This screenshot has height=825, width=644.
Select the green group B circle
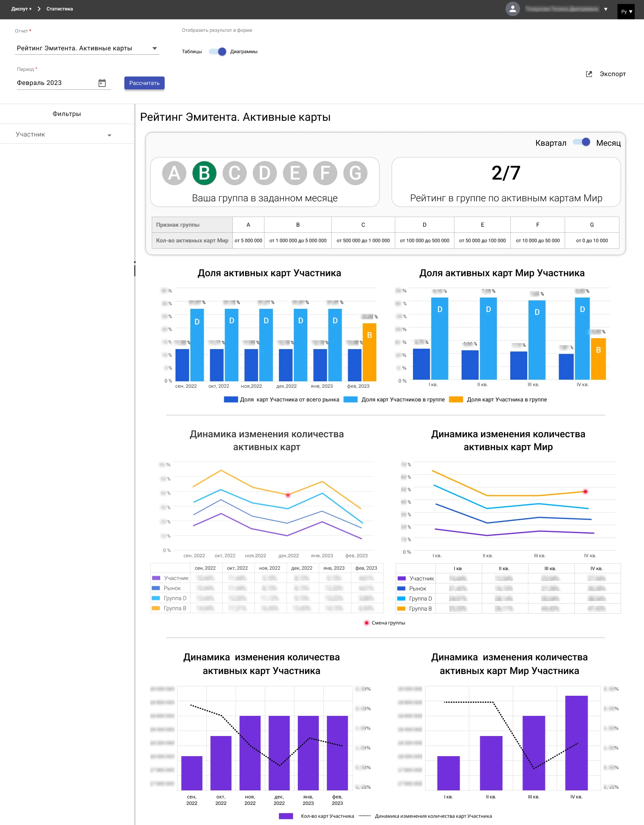click(x=204, y=173)
